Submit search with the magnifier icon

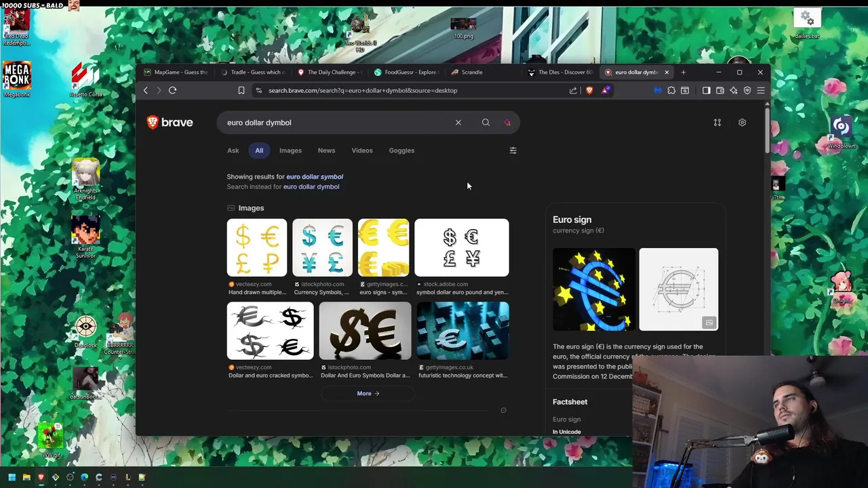pos(486,123)
